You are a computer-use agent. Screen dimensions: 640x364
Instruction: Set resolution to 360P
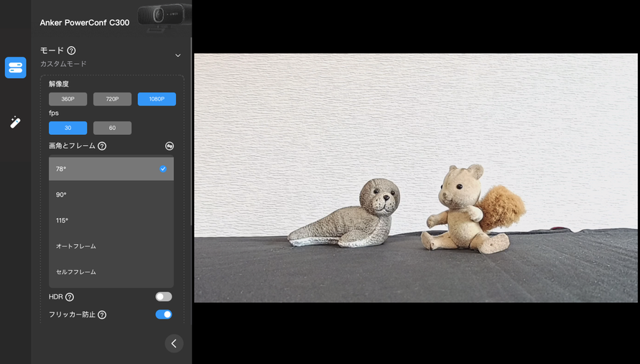point(68,99)
